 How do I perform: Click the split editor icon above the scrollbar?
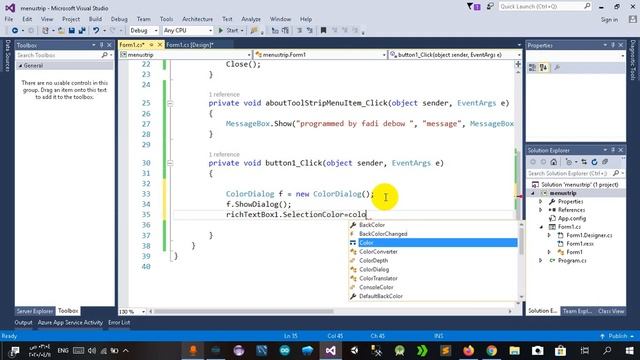[518, 64]
